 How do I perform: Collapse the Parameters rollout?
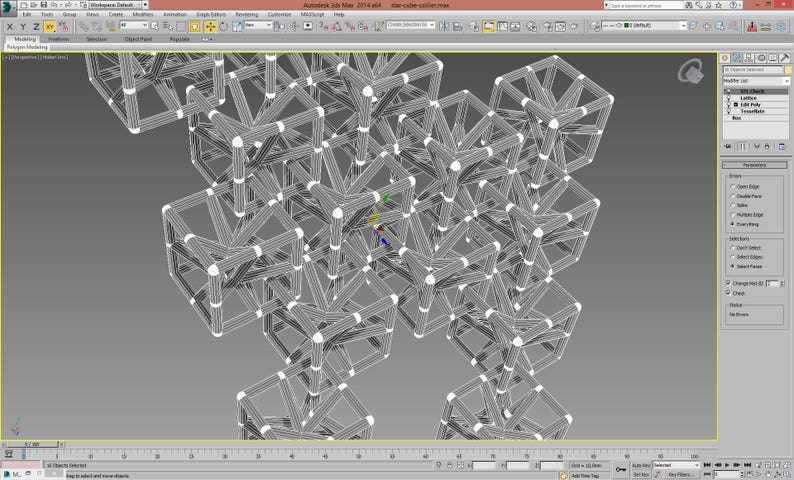pos(755,165)
